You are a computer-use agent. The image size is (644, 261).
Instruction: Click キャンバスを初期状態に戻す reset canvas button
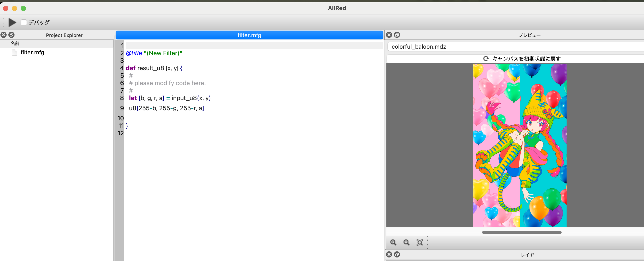522,59
